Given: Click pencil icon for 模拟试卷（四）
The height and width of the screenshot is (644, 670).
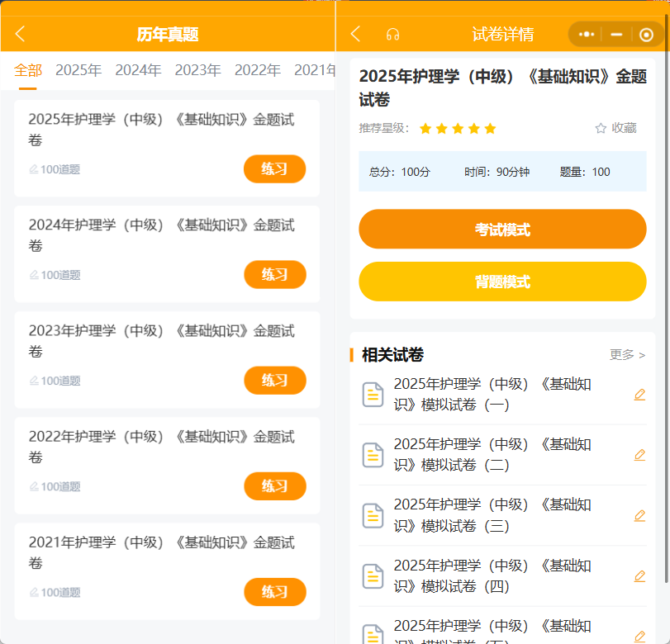Looking at the screenshot, I should tap(639, 576).
